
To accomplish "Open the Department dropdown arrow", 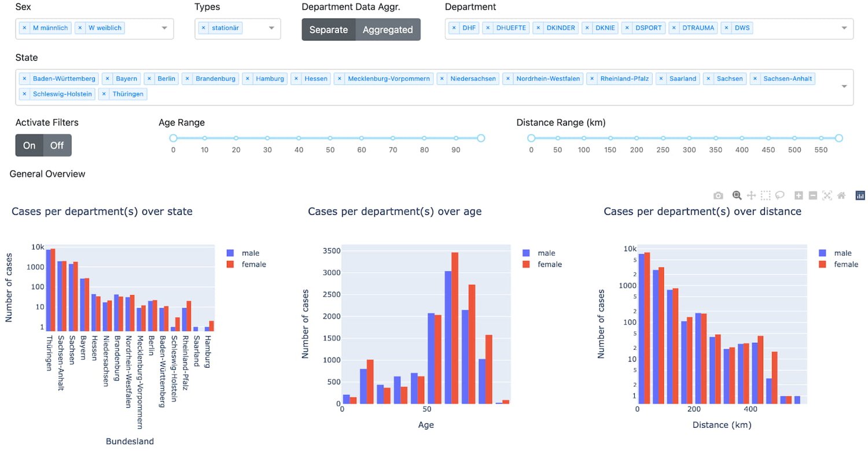I will 844,28.
